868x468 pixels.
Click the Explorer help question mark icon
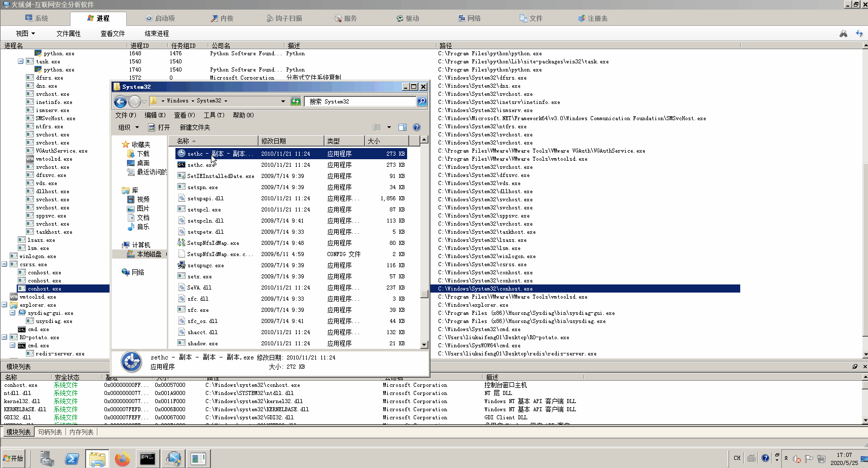[416, 127]
